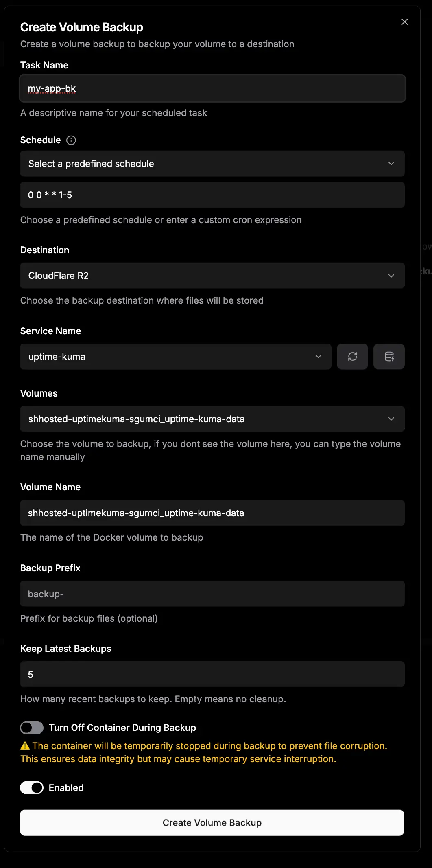432x868 pixels.
Task: Expand the Service Name chevron arrow
Action: pyautogui.click(x=319, y=356)
